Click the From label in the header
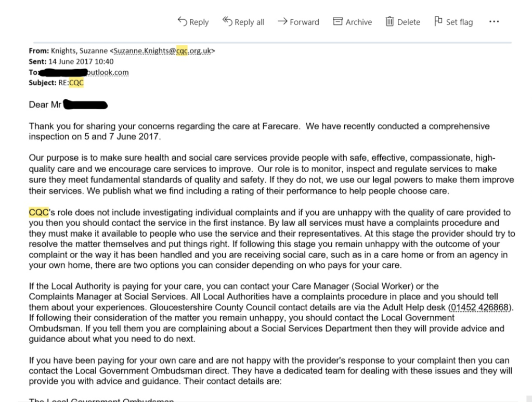532x402 pixels. (39, 51)
